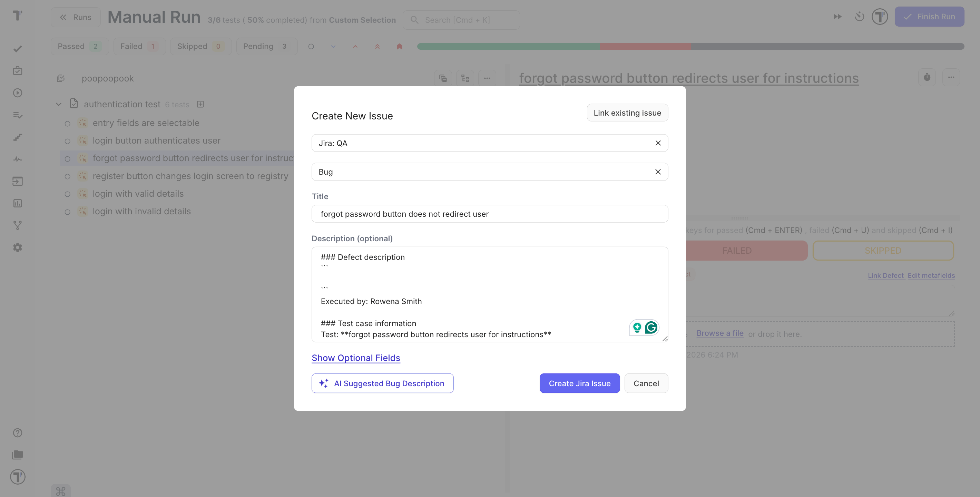Open the three-dot menu beside poopoopook
This screenshot has width=980, height=497.
(487, 78)
